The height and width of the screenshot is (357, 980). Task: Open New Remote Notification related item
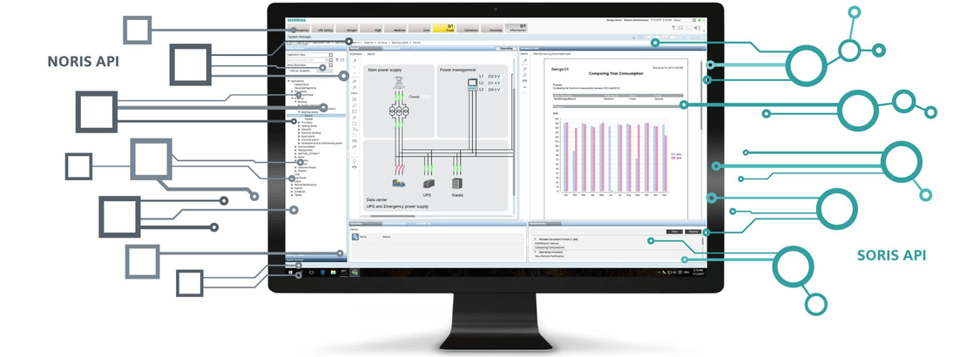point(550,256)
